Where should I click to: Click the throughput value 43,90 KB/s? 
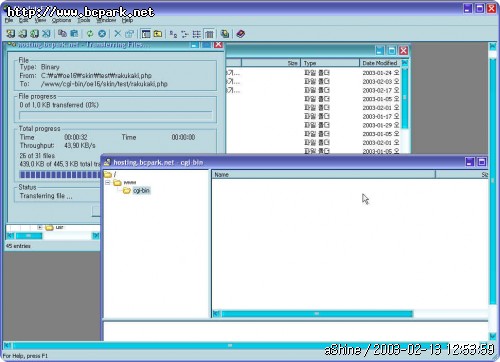(80, 146)
